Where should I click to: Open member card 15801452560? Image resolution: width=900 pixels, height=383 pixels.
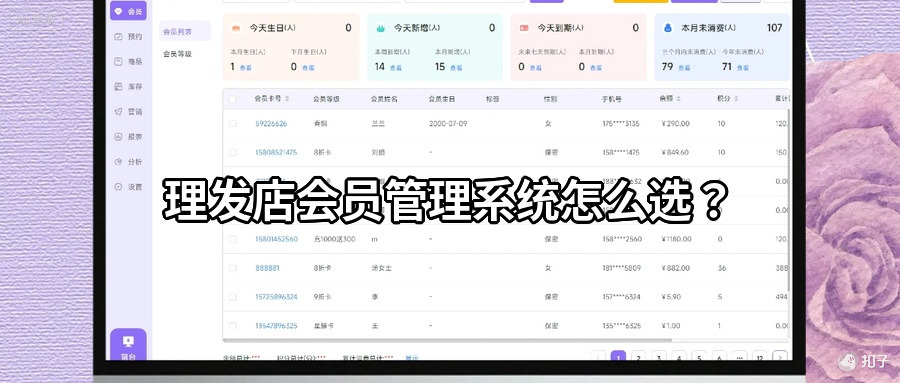(277, 239)
